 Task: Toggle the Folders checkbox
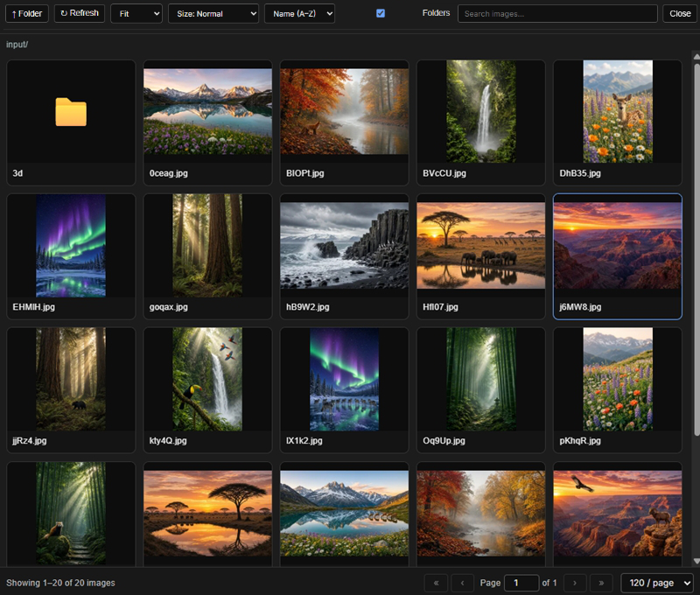pyautogui.click(x=381, y=13)
